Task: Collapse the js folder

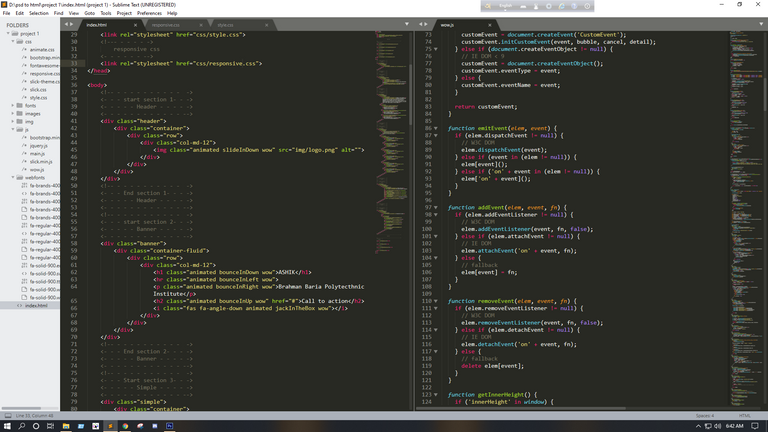Action: (13, 129)
